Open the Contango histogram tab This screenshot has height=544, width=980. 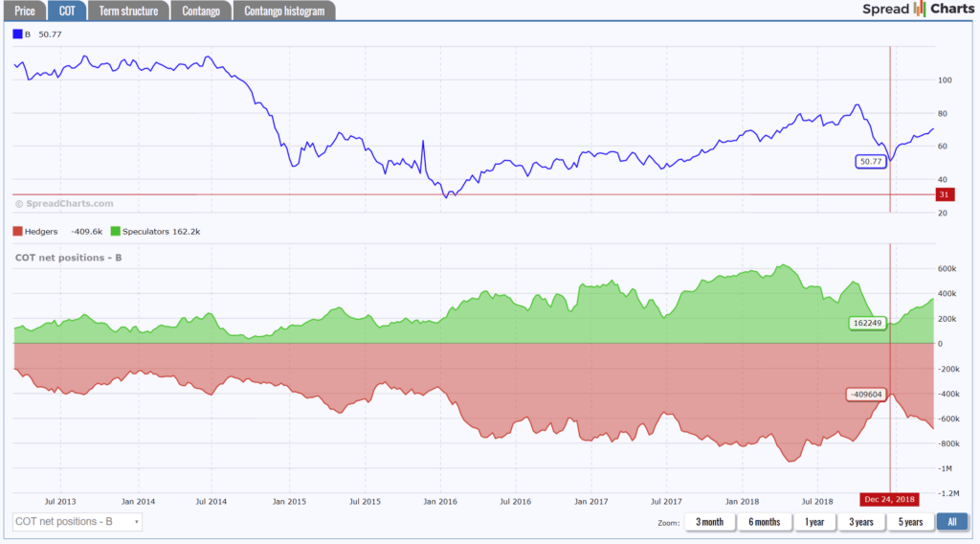click(x=284, y=11)
